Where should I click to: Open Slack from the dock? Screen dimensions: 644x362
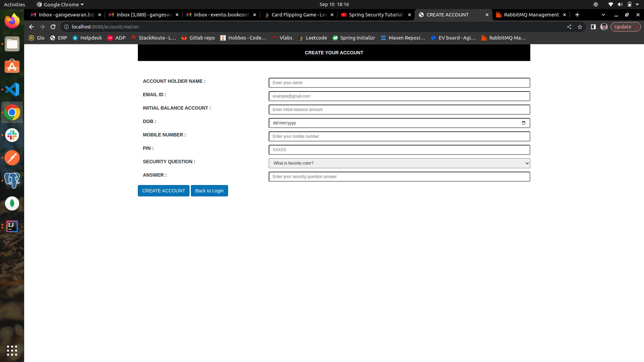click(x=12, y=135)
